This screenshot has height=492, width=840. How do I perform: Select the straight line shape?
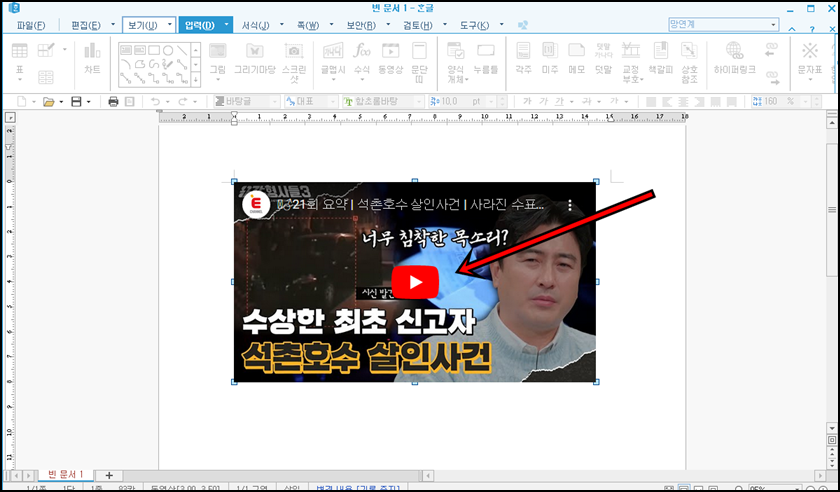(182, 50)
